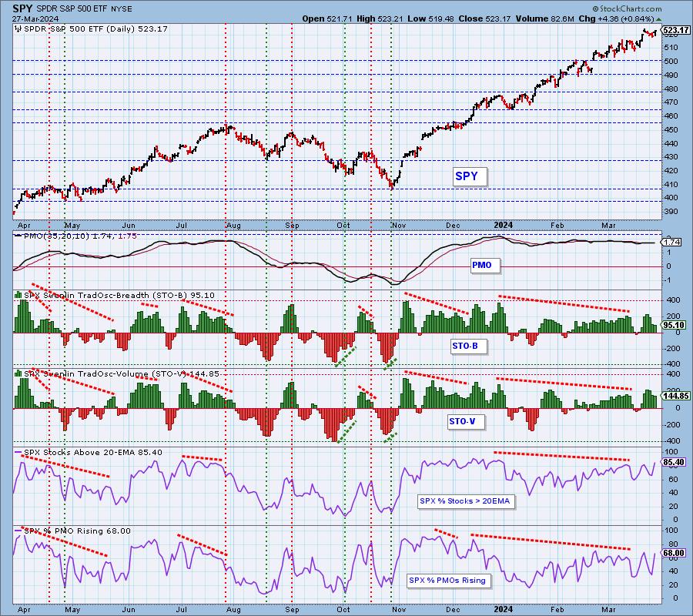Click the 523.17 price tag on axis
The height and width of the screenshot is (616, 693).
[676, 30]
